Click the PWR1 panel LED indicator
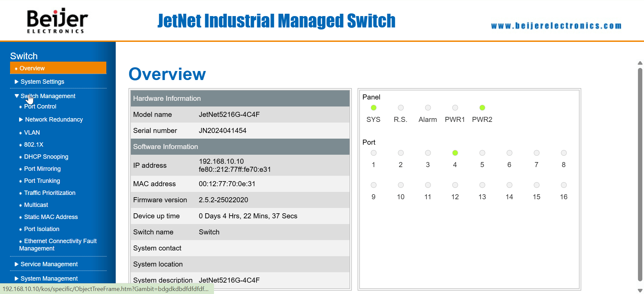Screen dimensions: 644x294 coord(455,107)
